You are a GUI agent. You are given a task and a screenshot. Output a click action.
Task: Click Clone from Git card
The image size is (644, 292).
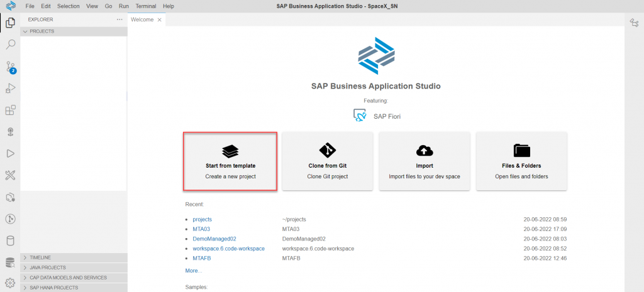(x=327, y=161)
